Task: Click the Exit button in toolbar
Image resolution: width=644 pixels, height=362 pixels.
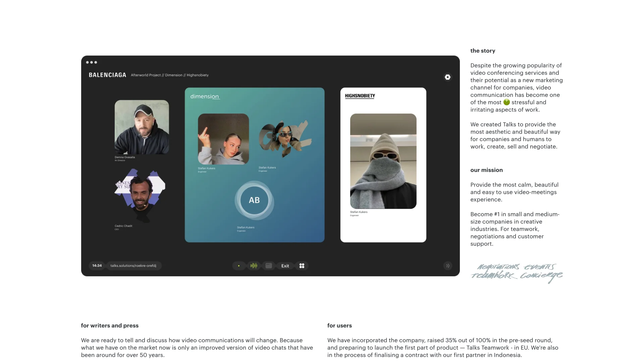Action: pos(285,266)
